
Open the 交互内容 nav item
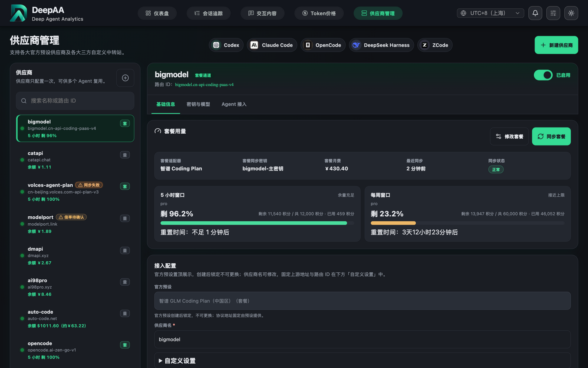[263, 13]
